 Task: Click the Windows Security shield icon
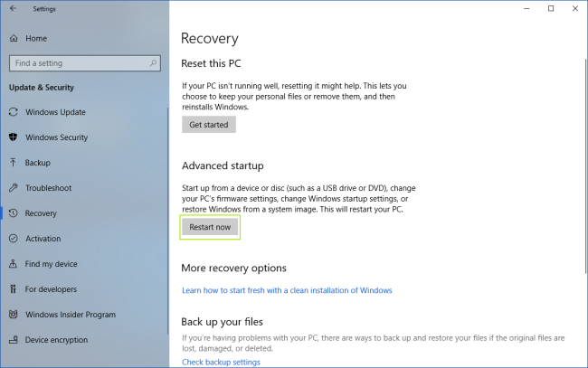point(14,137)
